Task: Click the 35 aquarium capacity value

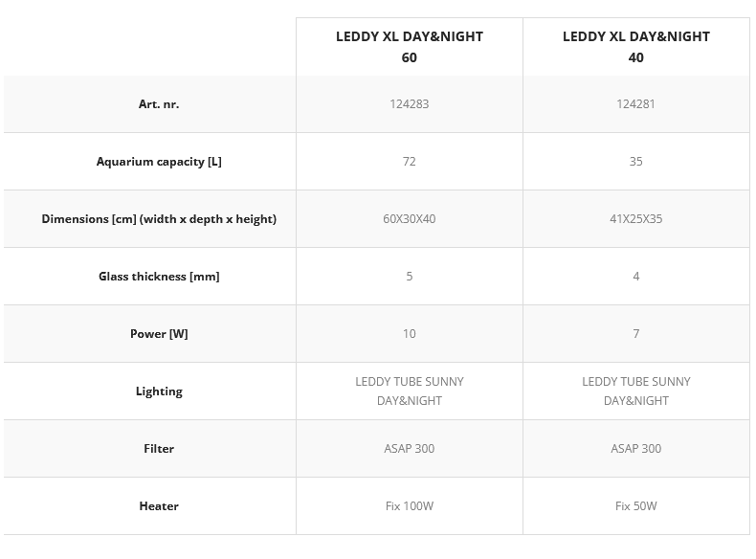Action: pos(635,162)
